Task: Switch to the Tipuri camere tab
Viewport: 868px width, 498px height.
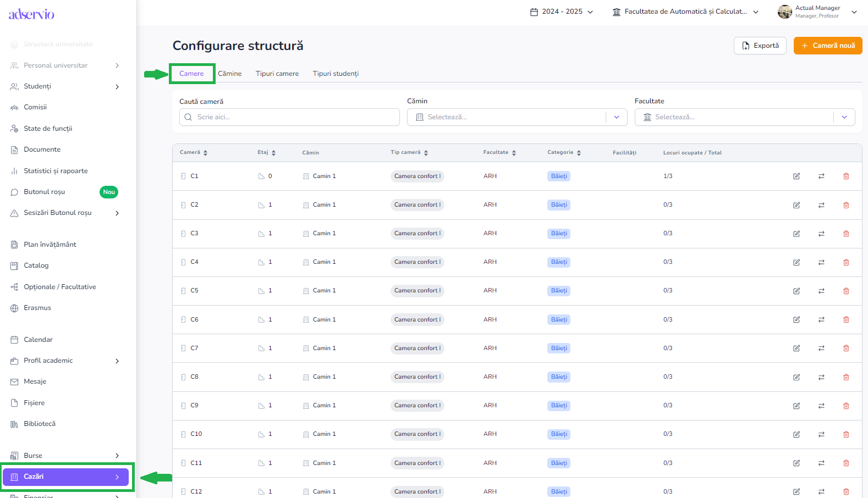Action: pyautogui.click(x=277, y=74)
